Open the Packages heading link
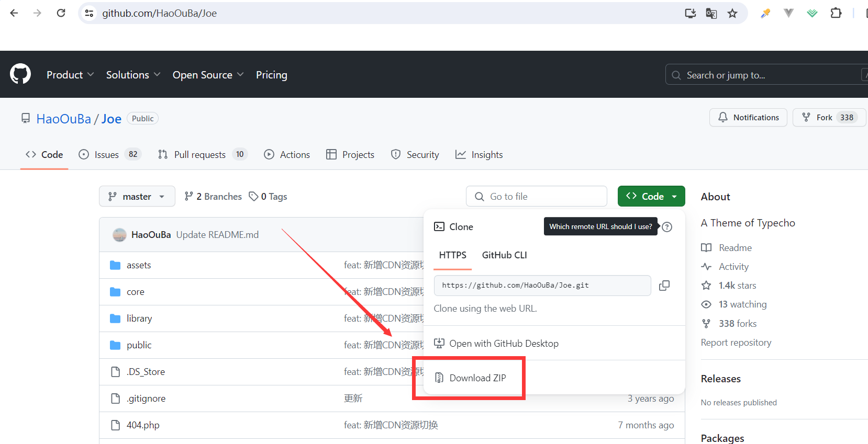This screenshot has height=444, width=868. tap(722, 438)
